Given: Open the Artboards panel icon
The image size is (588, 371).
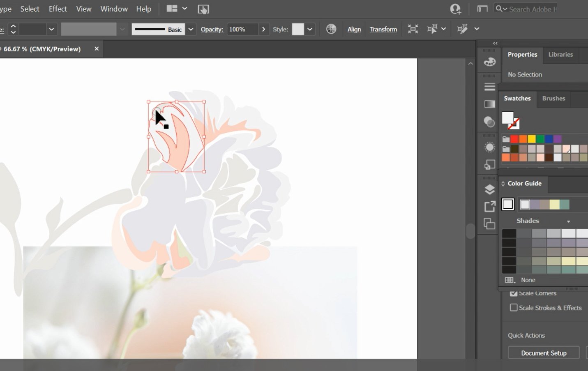Looking at the screenshot, I should pyautogui.click(x=489, y=224).
